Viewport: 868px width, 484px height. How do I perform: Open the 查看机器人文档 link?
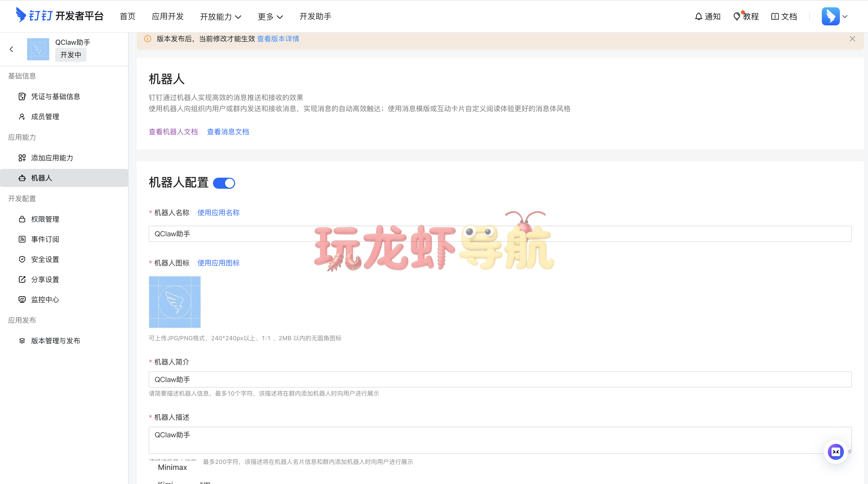[x=173, y=132]
